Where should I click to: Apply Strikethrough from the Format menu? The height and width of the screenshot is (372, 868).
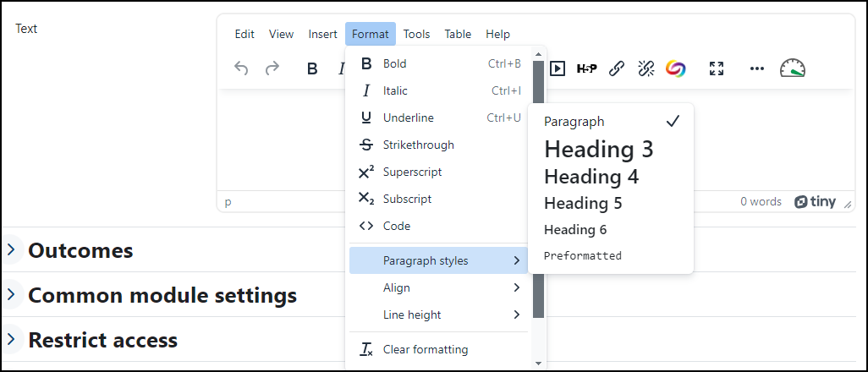pyautogui.click(x=440, y=145)
